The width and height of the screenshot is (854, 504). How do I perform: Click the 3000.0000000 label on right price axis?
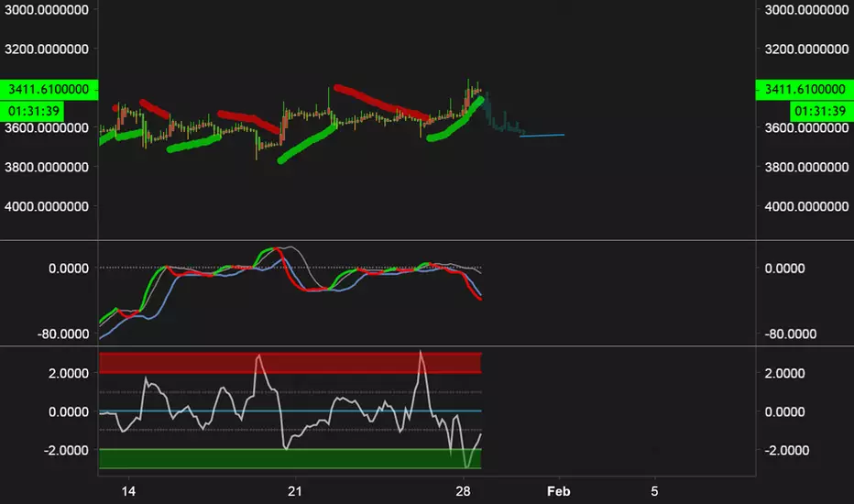806,10
